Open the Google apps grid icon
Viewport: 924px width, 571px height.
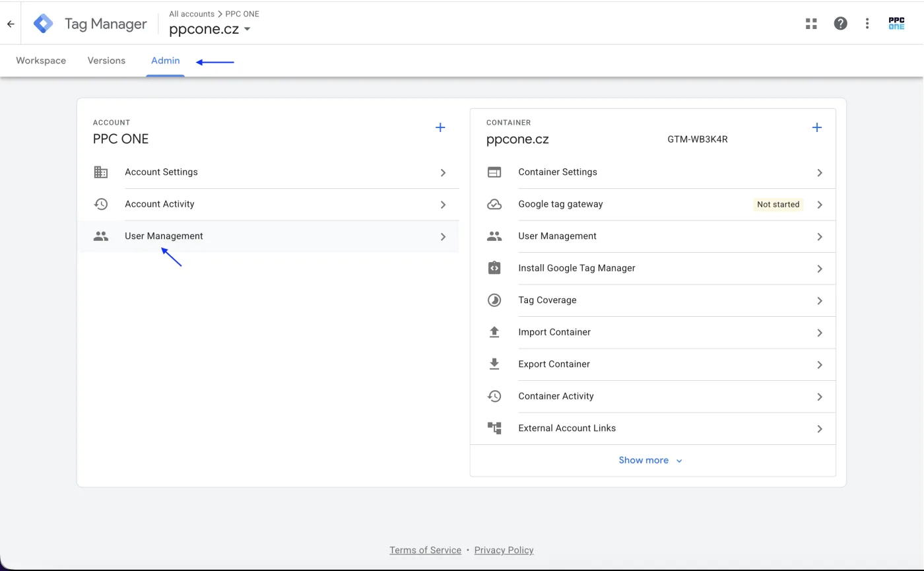point(811,24)
